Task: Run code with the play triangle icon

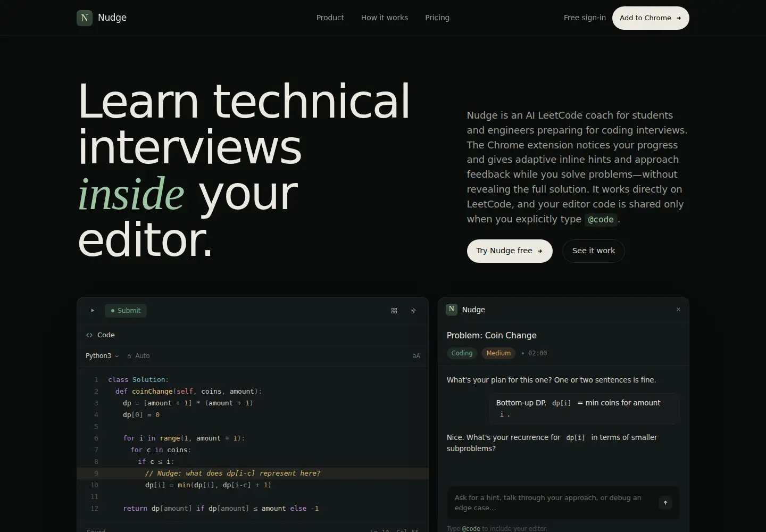Action: (93, 311)
